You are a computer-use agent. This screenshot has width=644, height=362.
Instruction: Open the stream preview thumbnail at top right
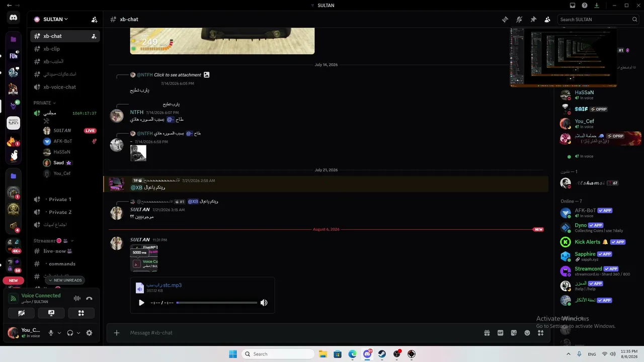[x=563, y=57]
